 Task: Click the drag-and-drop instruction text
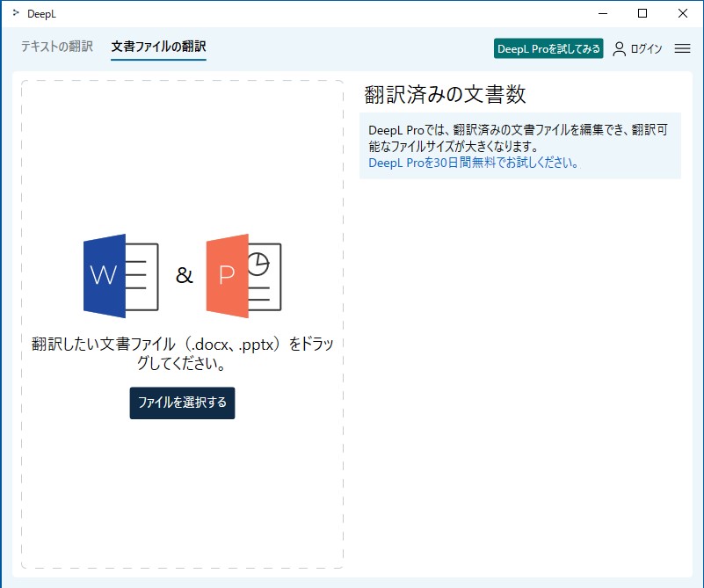tap(182, 351)
